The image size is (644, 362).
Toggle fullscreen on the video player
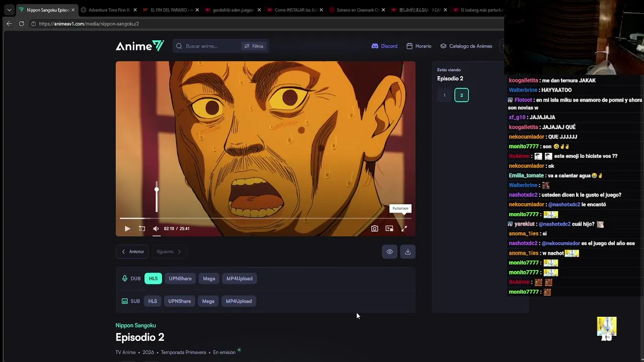[x=404, y=229]
